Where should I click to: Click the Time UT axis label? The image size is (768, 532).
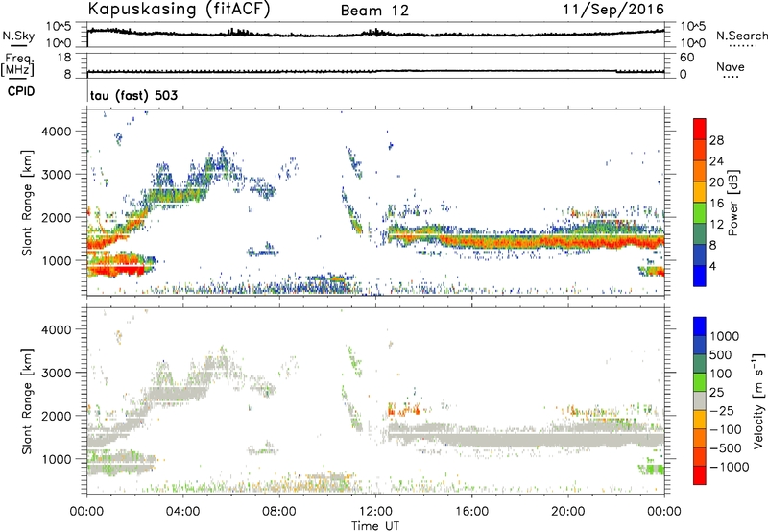point(375,526)
